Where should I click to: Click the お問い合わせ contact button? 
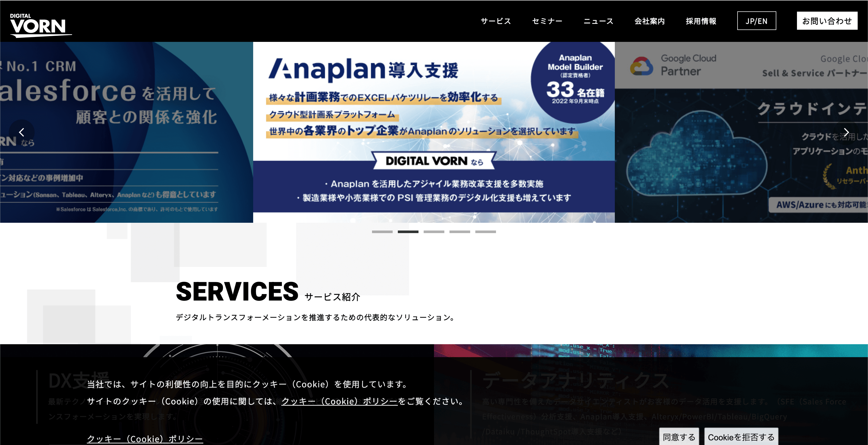[827, 21]
